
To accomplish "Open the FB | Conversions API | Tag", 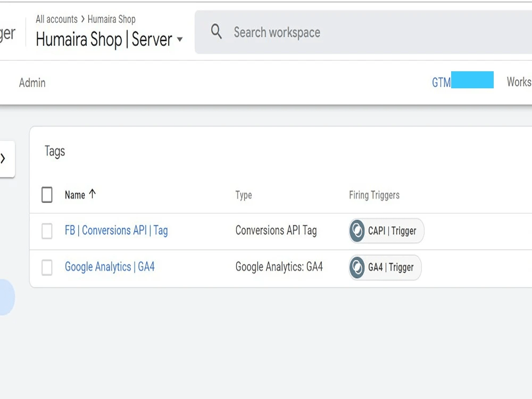I will (116, 230).
